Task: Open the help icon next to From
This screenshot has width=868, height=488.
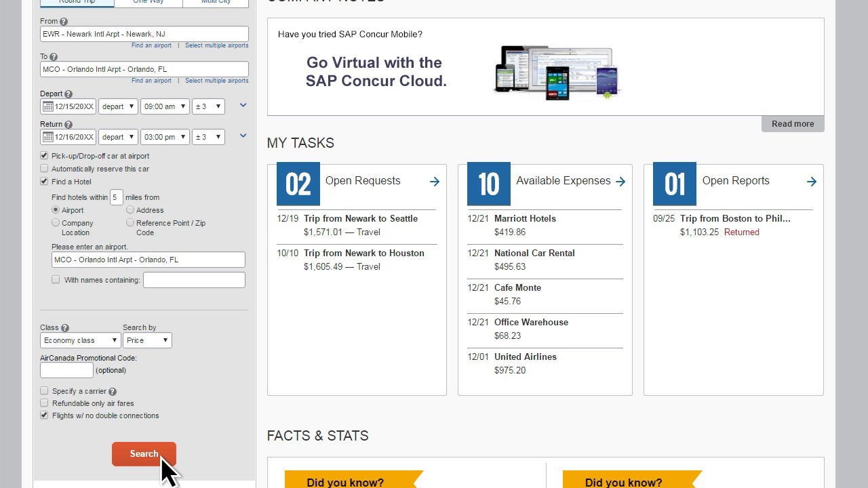Action: tap(64, 22)
